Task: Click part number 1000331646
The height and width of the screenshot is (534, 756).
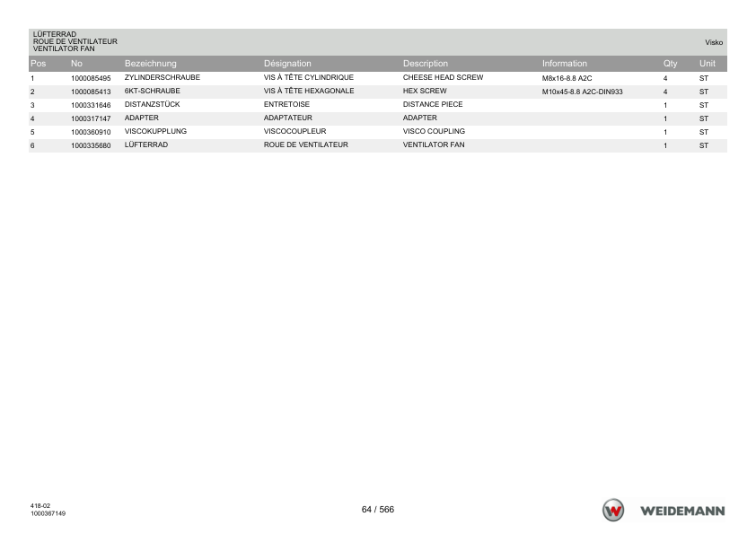Action: (91, 105)
